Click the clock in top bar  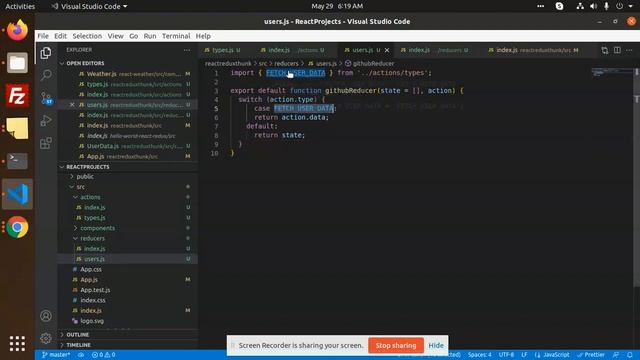337,6
